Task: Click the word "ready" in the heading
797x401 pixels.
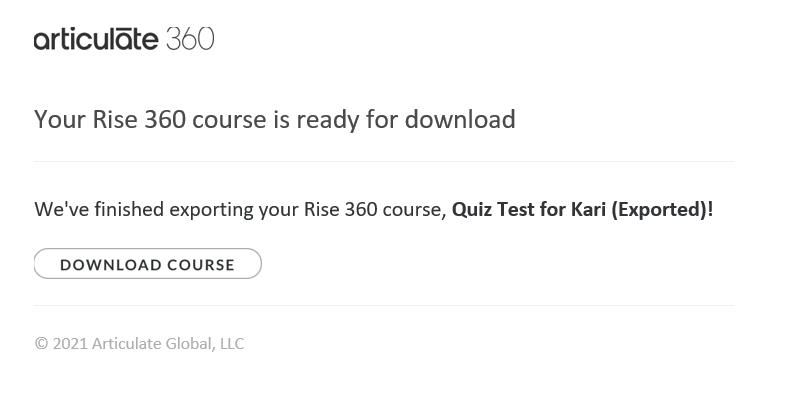Action: tap(327, 120)
